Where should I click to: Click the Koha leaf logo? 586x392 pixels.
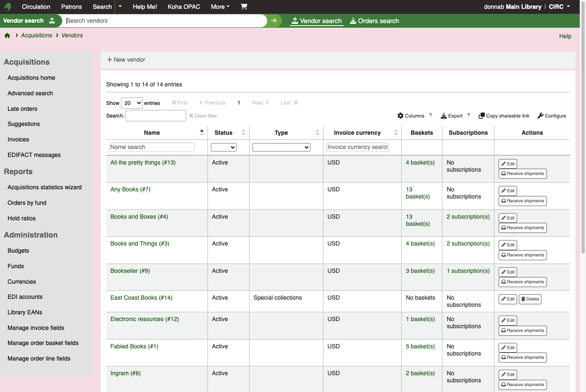(x=8, y=7)
